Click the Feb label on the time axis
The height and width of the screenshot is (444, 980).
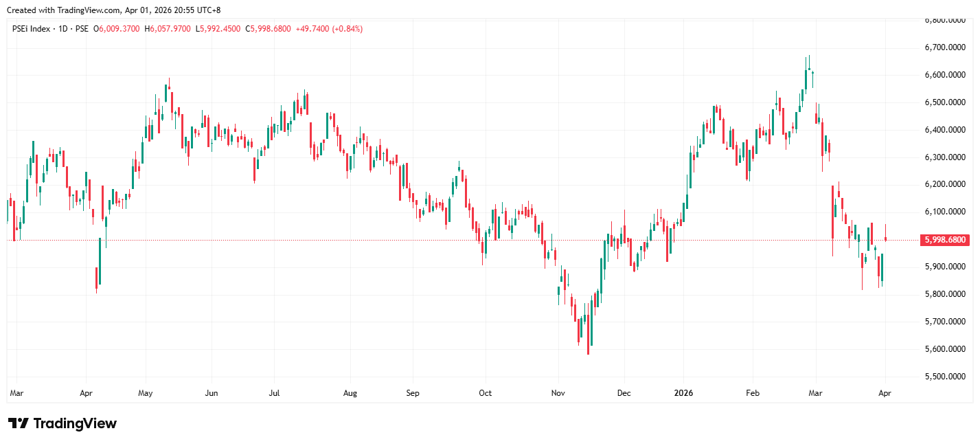coord(753,394)
